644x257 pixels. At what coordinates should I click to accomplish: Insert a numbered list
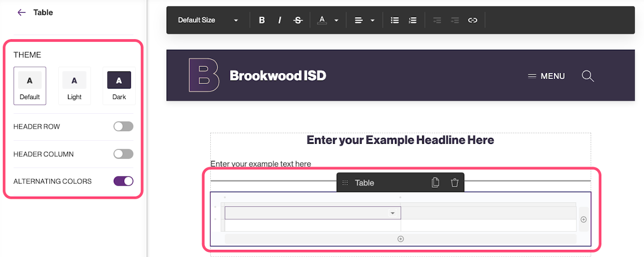pos(413,20)
